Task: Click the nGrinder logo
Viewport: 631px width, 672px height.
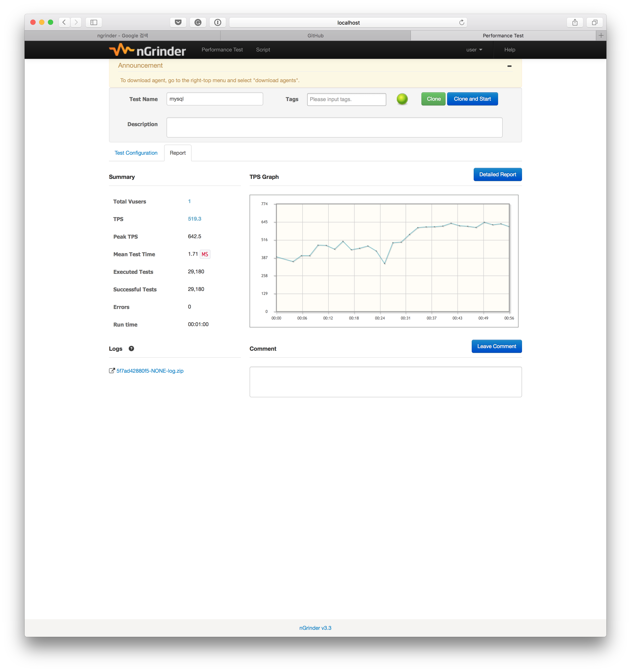Action: coord(147,50)
